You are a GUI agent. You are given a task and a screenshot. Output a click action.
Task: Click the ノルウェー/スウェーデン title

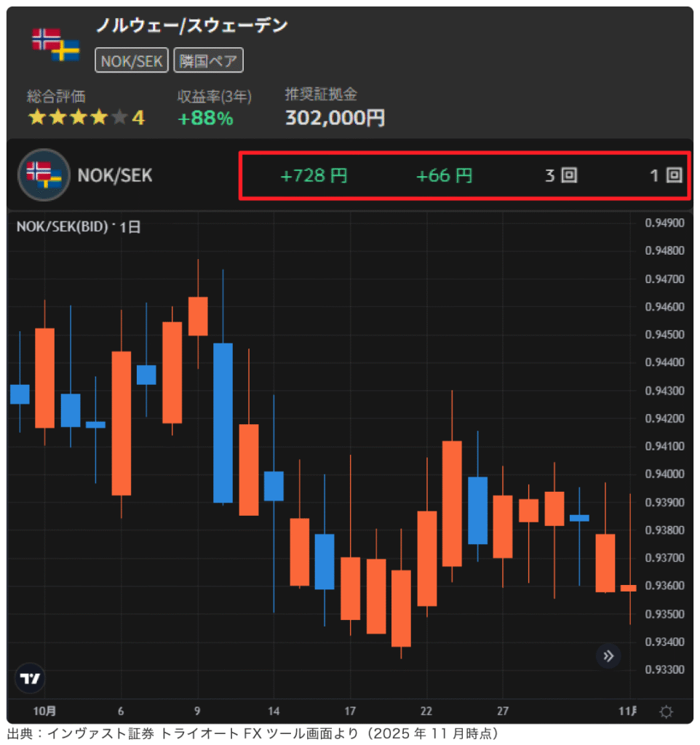pyautogui.click(x=192, y=25)
